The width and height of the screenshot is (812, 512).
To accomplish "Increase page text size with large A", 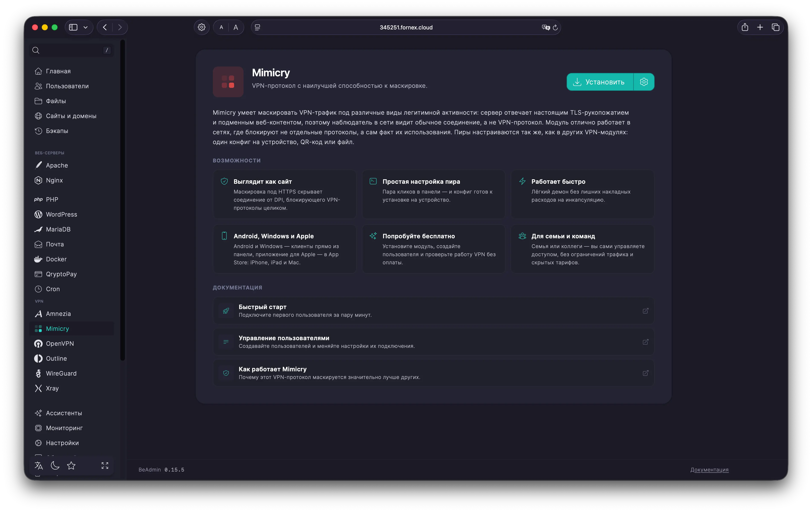I will (x=236, y=27).
